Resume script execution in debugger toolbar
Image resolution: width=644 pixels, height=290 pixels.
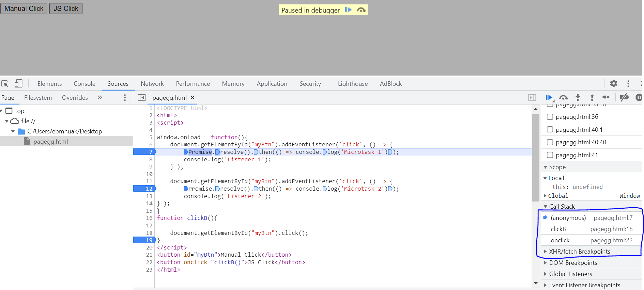click(x=549, y=98)
